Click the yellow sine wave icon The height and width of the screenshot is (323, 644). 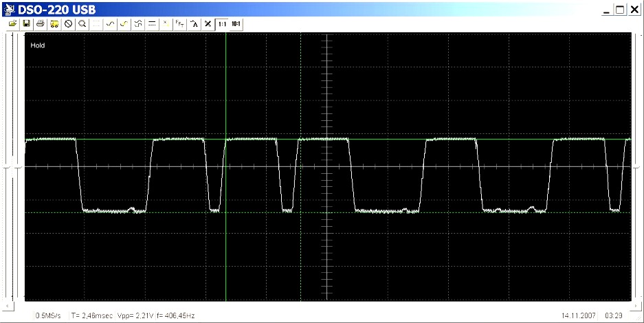124,24
